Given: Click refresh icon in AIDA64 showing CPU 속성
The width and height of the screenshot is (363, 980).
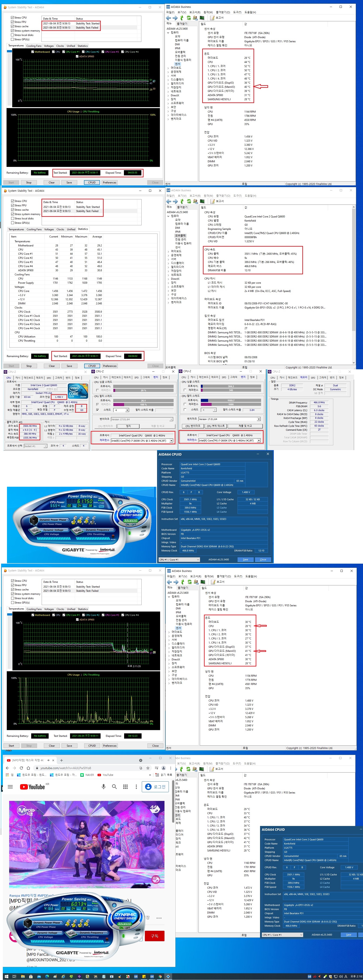Looking at the screenshot, I should (188, 201).
